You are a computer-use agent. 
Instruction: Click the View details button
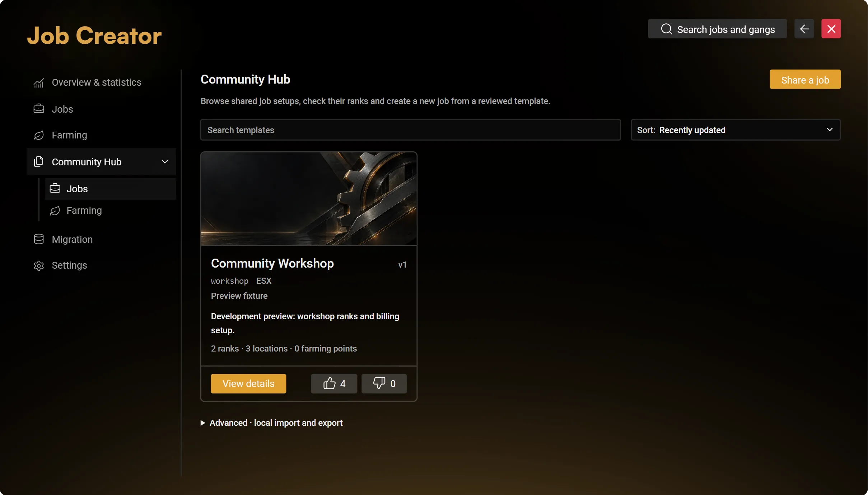pos(248,384)
